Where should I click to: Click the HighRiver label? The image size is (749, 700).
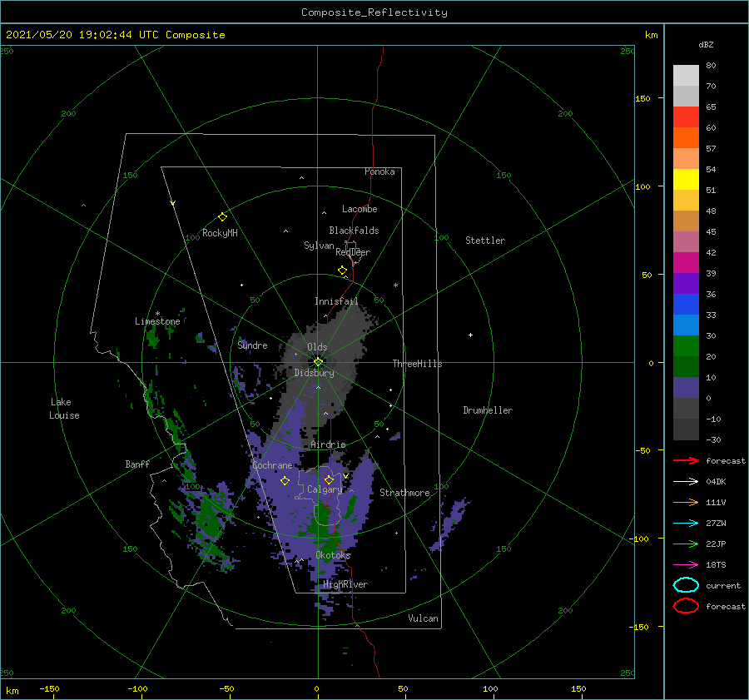pyautogui.click(x=345, y=584)
